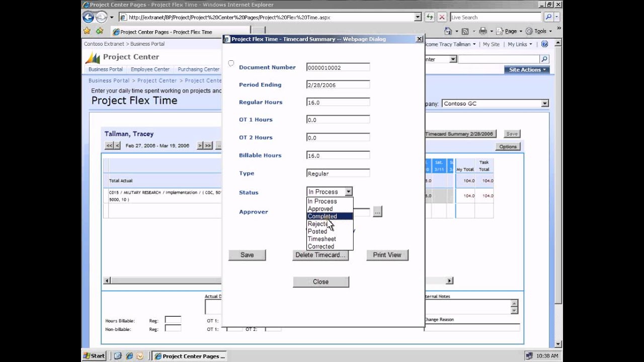The image size is (644, 362).
Task: Choose Timesheet from the Status list
Action: [x=330, y=239]
